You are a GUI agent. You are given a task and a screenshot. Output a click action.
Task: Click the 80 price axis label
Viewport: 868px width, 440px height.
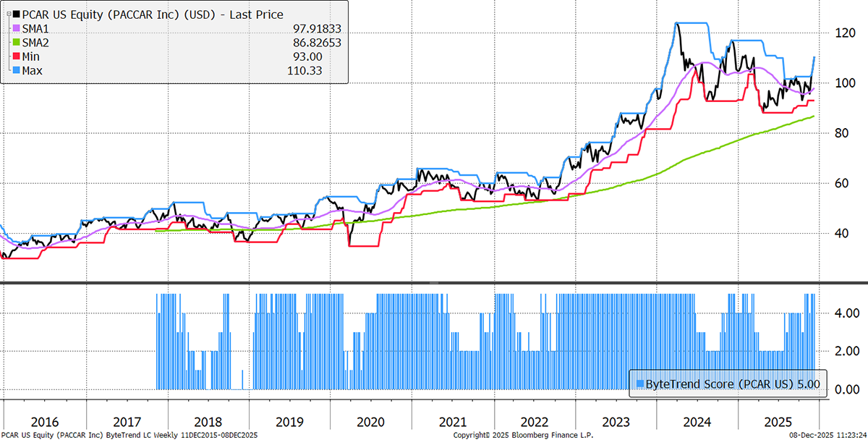coord(836,134)
